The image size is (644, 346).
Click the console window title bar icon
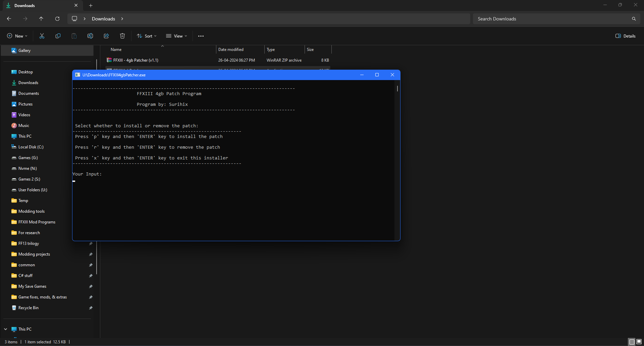[x=78, y=75]
